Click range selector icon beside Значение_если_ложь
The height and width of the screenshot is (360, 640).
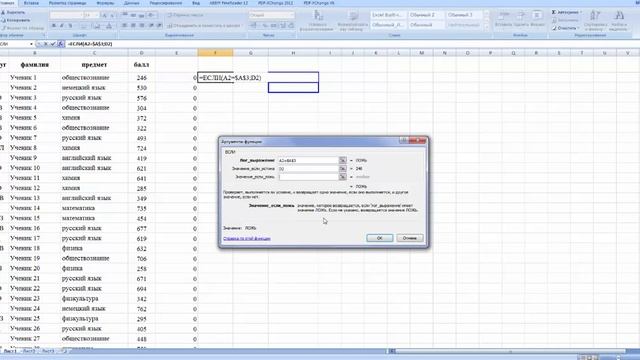(x=342, y=177)
